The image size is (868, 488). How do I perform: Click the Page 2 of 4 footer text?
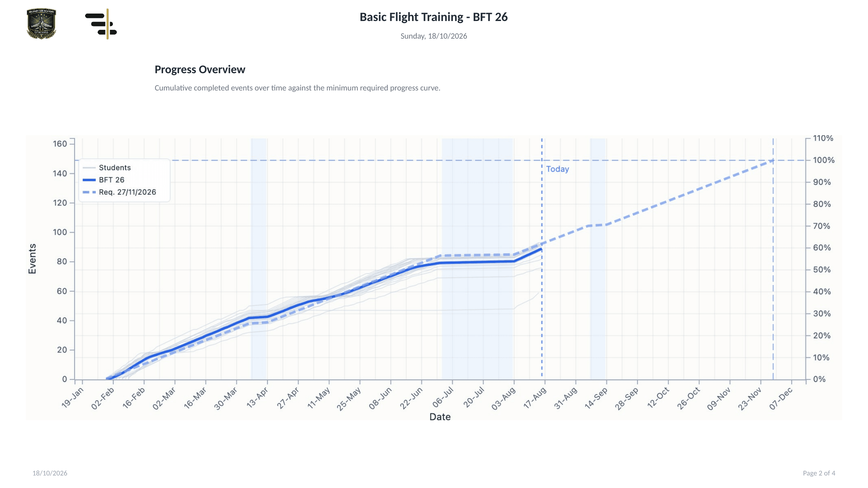pyautogui.click(x=819, y=473)
